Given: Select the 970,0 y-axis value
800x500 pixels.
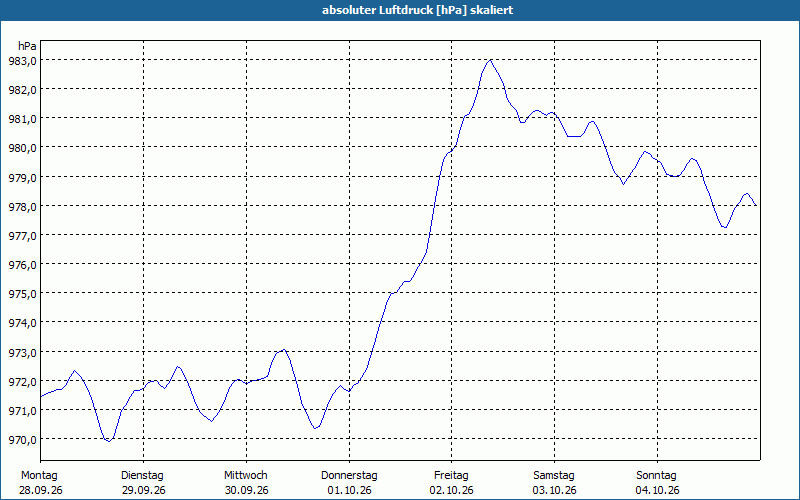Looking at the screenshot, I should [x=24, y=440].
